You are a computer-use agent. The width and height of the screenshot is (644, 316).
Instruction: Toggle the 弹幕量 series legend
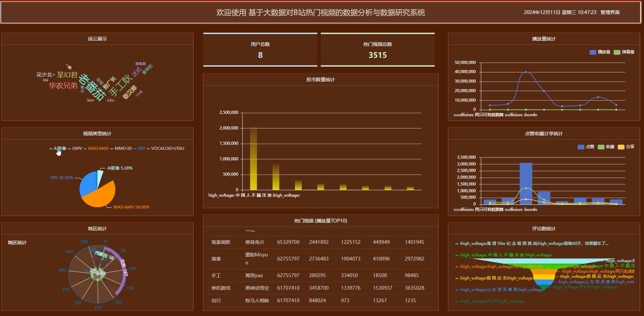624,52
